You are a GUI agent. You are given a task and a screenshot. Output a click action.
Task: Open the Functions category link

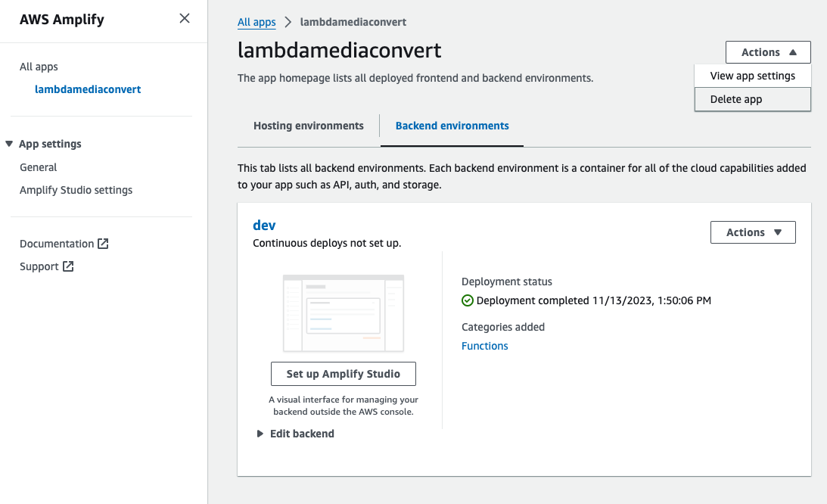(x=484, y=345)
